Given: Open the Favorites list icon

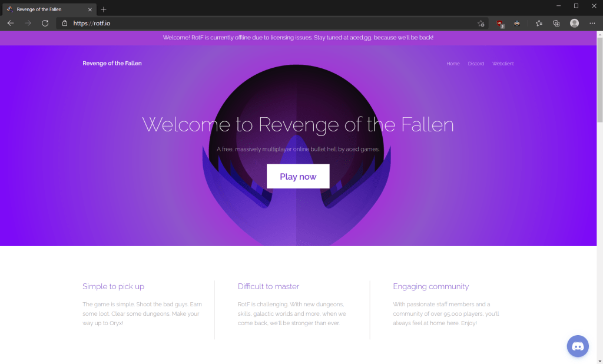Looking at the screenshot, I should click(x=539, y=24).
